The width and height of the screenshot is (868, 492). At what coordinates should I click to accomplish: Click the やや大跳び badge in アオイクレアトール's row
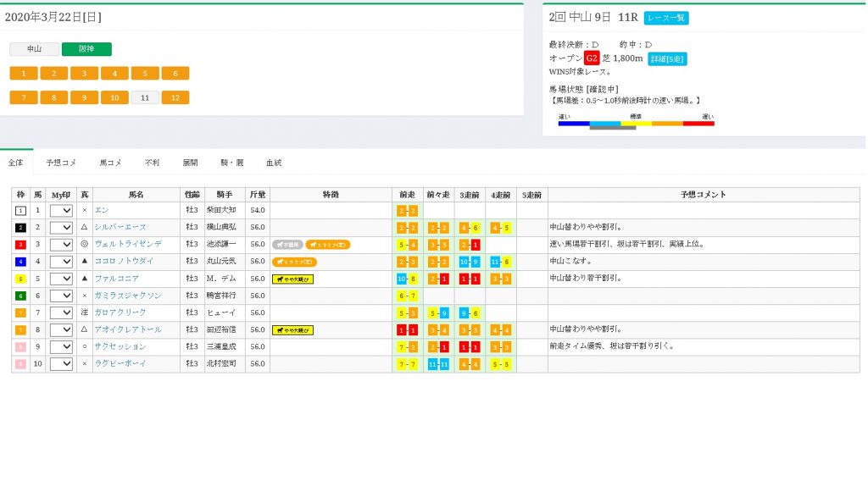(292, 330)
